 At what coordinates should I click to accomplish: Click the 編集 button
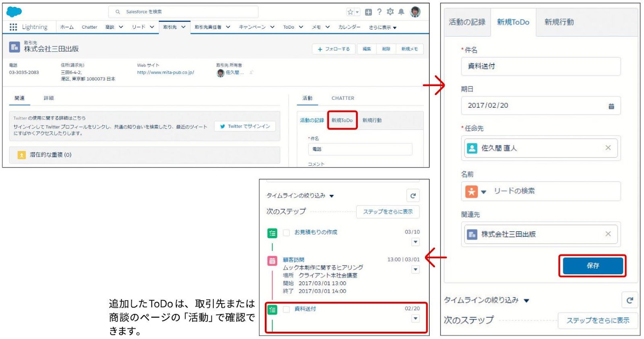367,49
